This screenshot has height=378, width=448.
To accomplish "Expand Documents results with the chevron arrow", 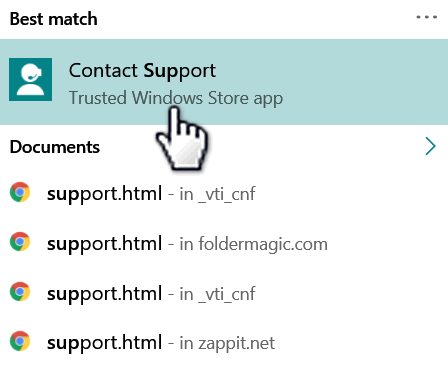I will (x=430, y=146).
